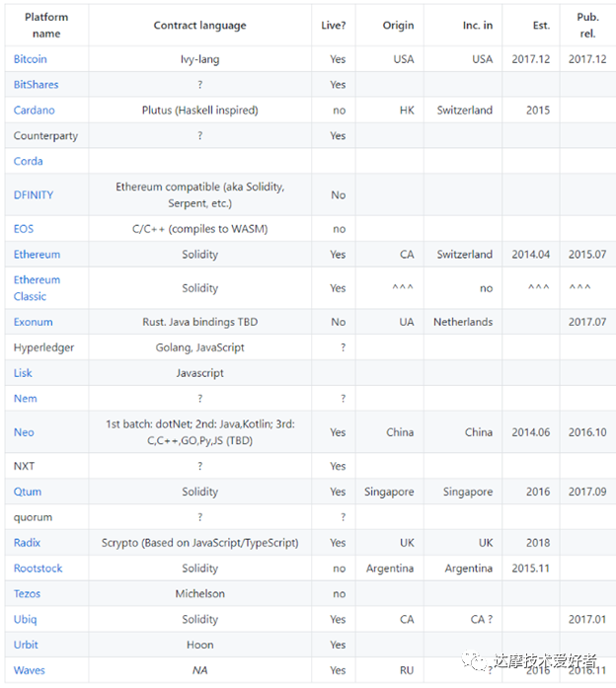616x688 pixels.
Task: Open the Qtum link
Action: click(28, 492)
